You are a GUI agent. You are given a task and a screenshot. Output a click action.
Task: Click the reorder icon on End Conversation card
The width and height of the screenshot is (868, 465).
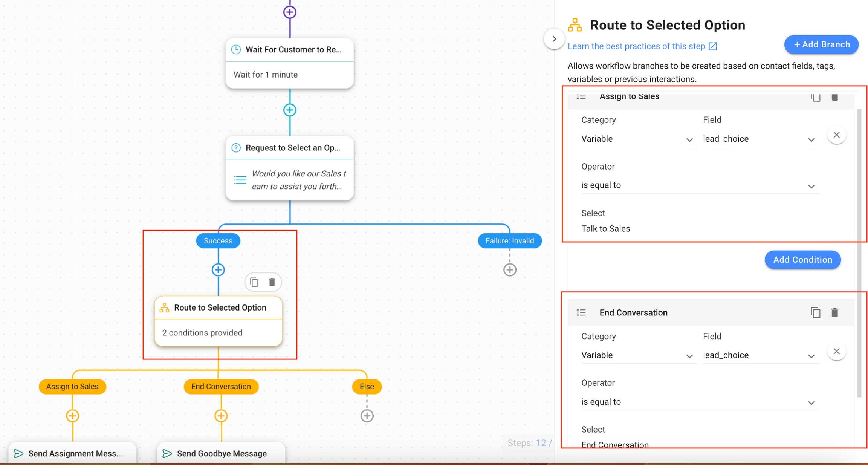tap(581, 312)
